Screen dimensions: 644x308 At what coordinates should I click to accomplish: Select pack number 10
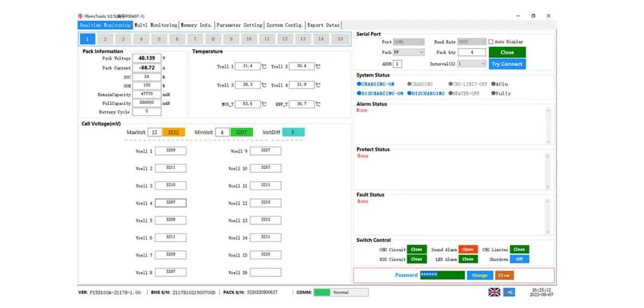click(x=249, y=39)
